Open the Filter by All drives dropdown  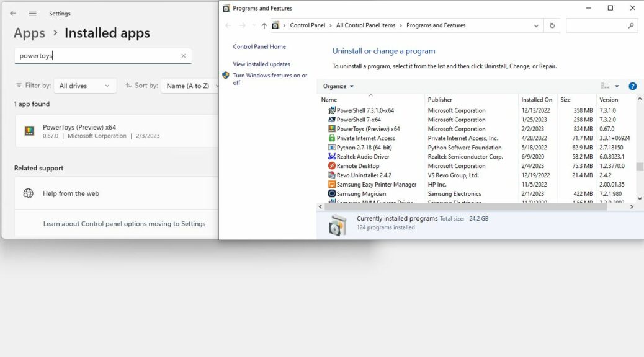(x=85, y=86)
